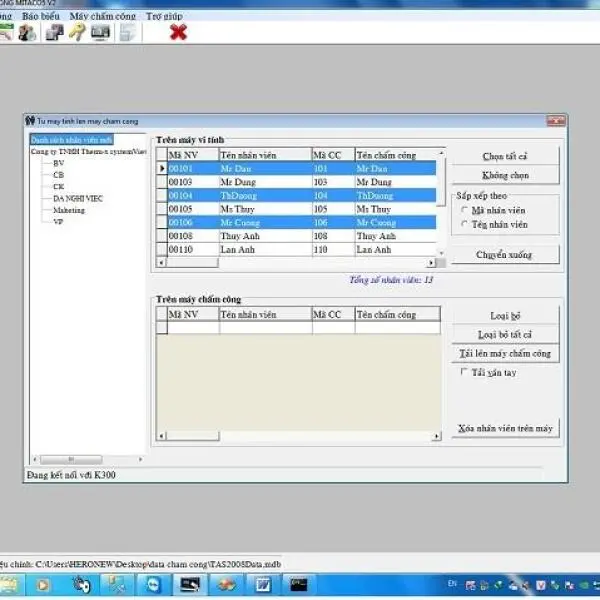This screenshot has height=600, width=600.
Task: Select the 'Maketing' department in tree
Action: tap(69, 211)
